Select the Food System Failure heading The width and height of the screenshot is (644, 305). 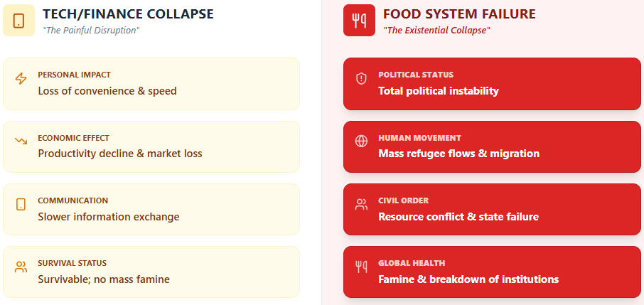pos(459,14)
